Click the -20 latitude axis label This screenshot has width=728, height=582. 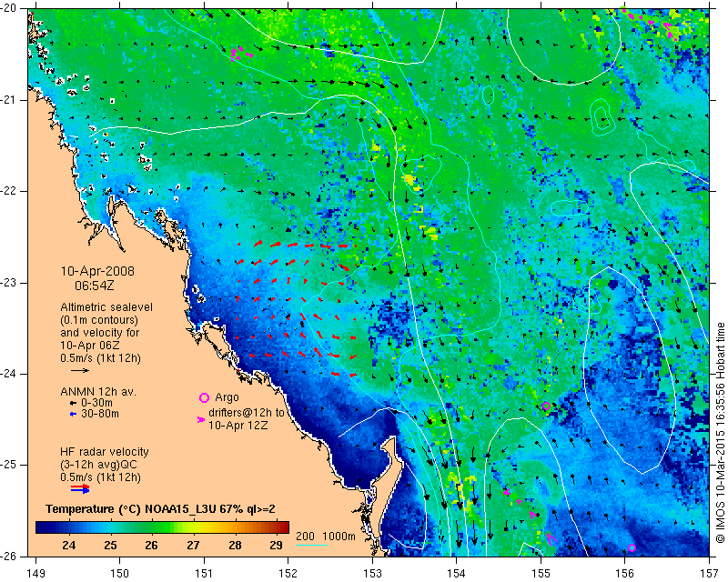pos(9,9)
